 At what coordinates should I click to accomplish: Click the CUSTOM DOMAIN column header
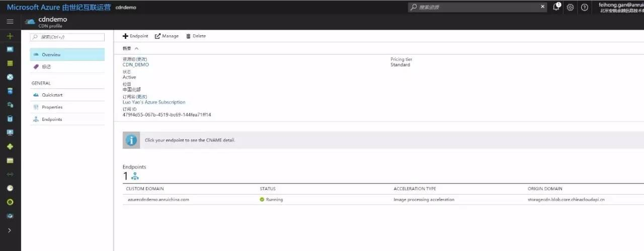tap(144, 189)
